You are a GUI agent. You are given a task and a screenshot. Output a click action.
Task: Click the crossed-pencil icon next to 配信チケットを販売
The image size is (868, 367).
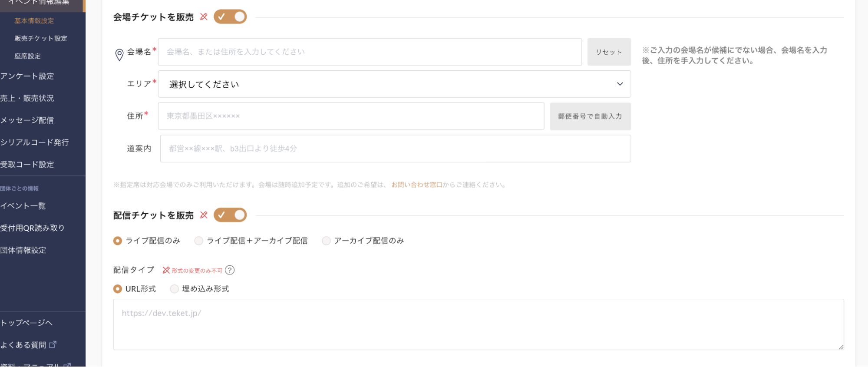point(204,215)
